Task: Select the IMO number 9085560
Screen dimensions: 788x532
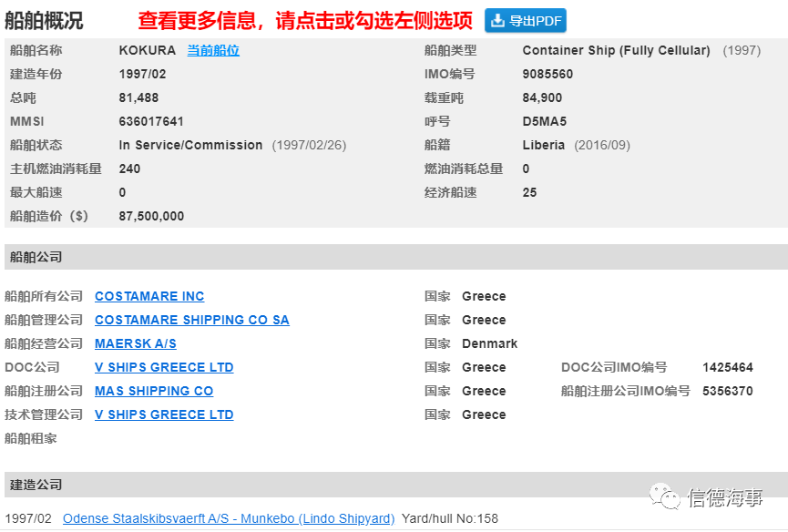Action: click(x=548, y=74)
